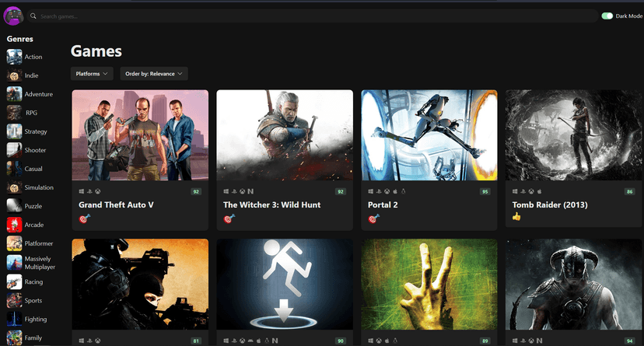Open the three-fingered hand cover image
The width and height of the screenshot is (644, 346).
[429, 284]
